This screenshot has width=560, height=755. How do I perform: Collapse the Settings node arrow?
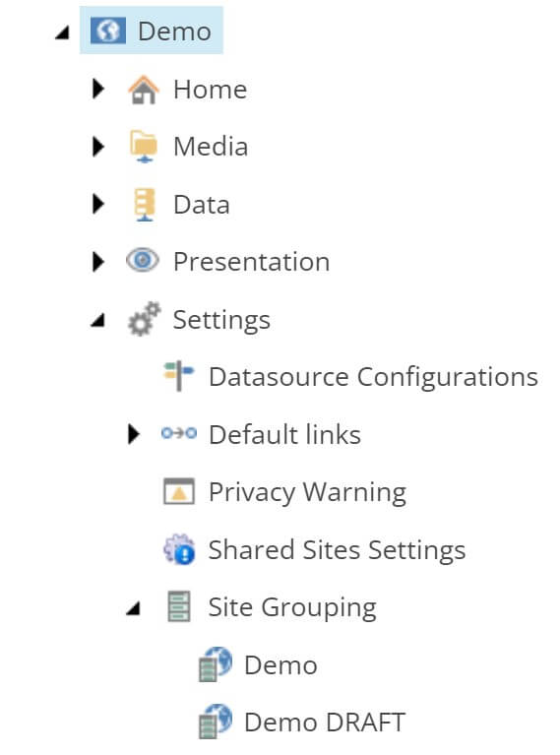(97, 320)
